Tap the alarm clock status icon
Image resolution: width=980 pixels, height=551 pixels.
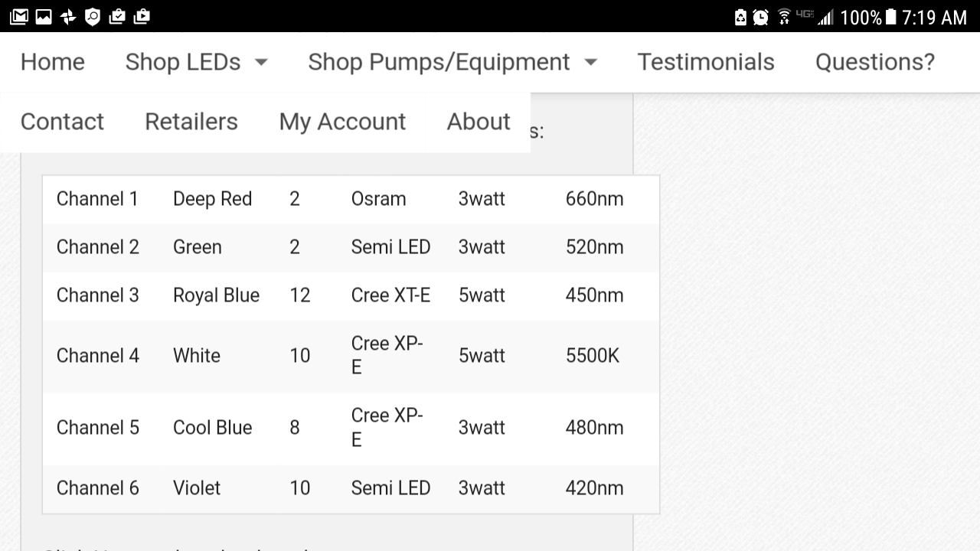760,17
